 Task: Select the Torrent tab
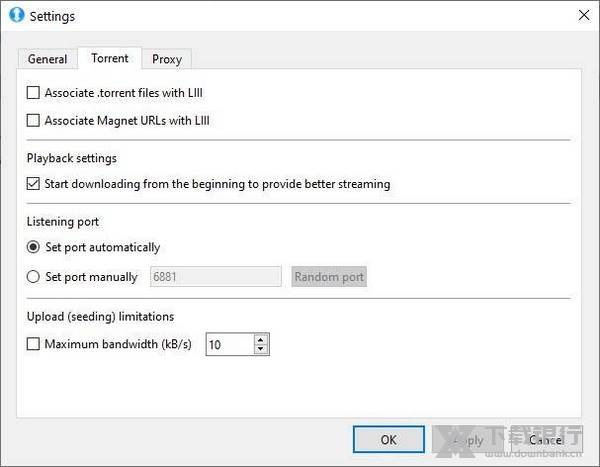(x=110, y=58)
